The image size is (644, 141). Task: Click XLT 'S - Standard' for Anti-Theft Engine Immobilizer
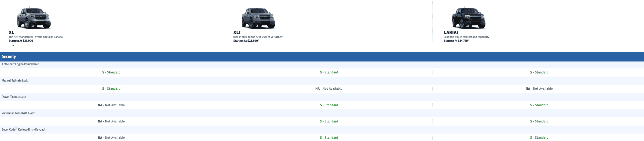329,73
